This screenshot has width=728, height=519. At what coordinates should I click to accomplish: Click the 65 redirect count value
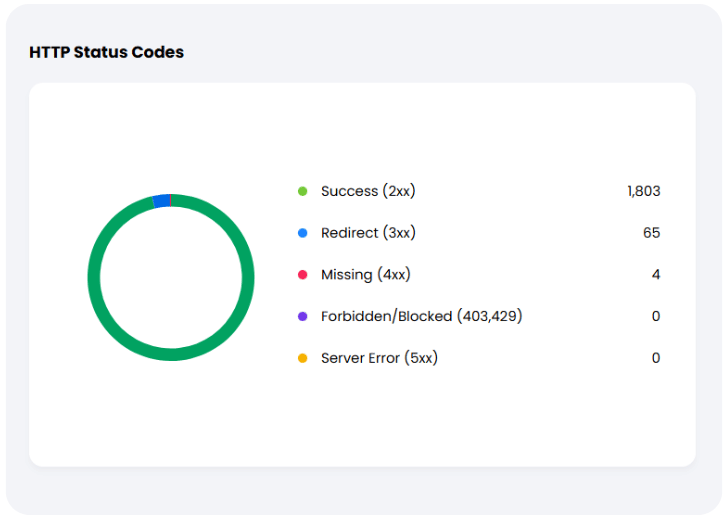click(x=651, y=233)
